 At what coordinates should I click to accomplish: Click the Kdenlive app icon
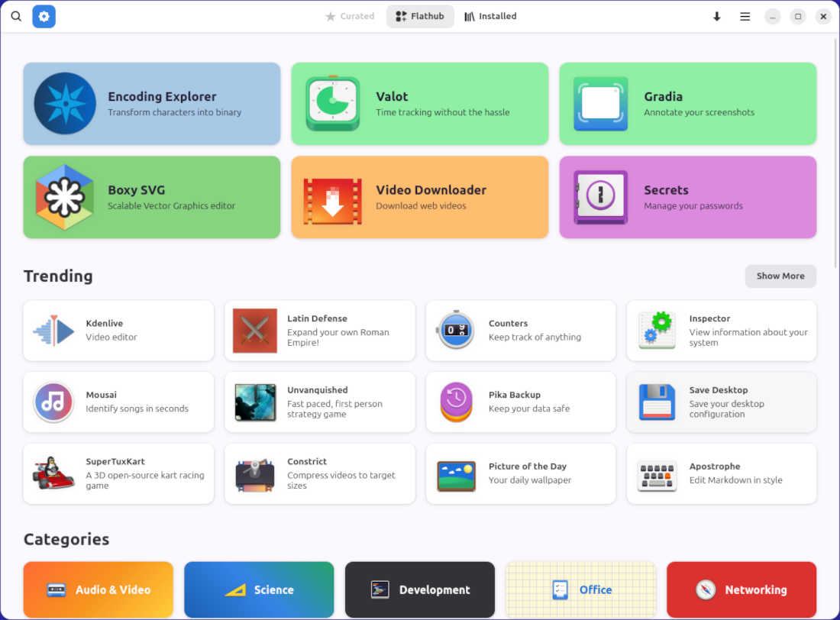click(x=53, y=331)
